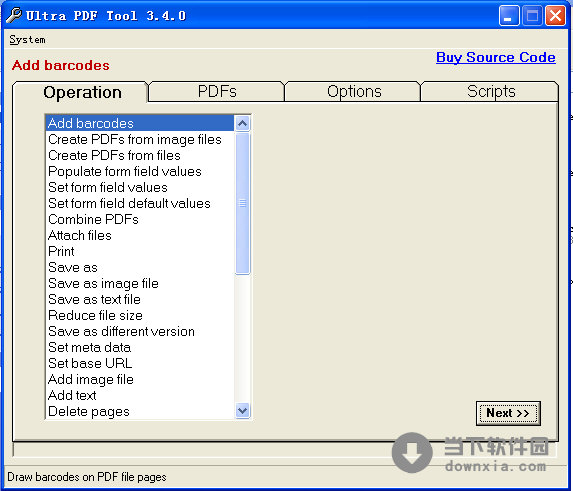Choose 'Set base URL' operation

tap(140, 363)
